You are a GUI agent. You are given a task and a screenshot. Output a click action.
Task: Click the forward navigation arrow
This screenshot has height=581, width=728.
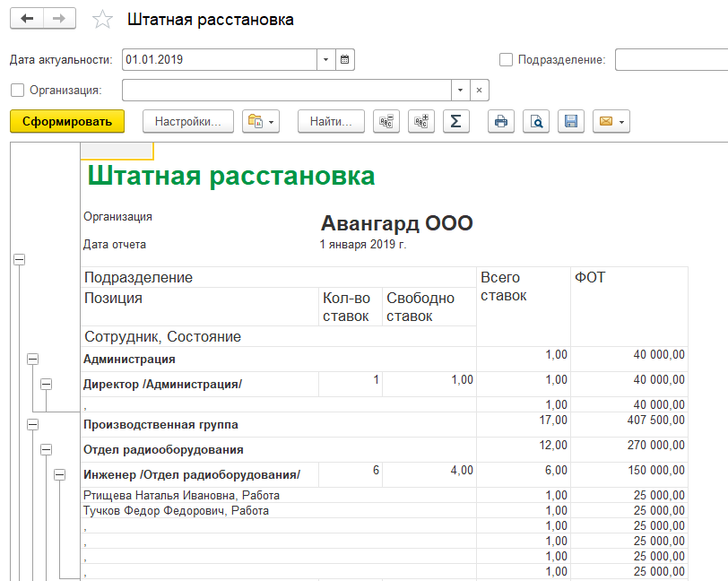pos(59,19)
